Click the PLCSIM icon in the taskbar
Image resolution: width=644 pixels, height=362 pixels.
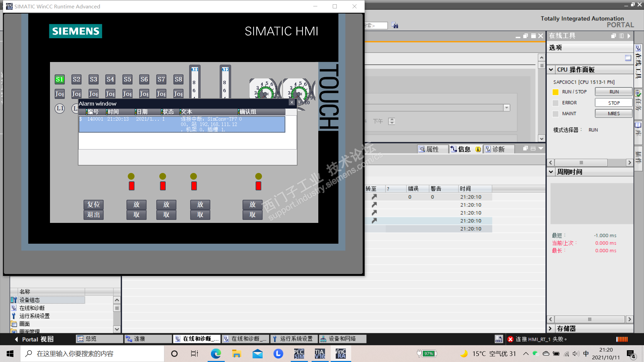[x=299, y=354]
